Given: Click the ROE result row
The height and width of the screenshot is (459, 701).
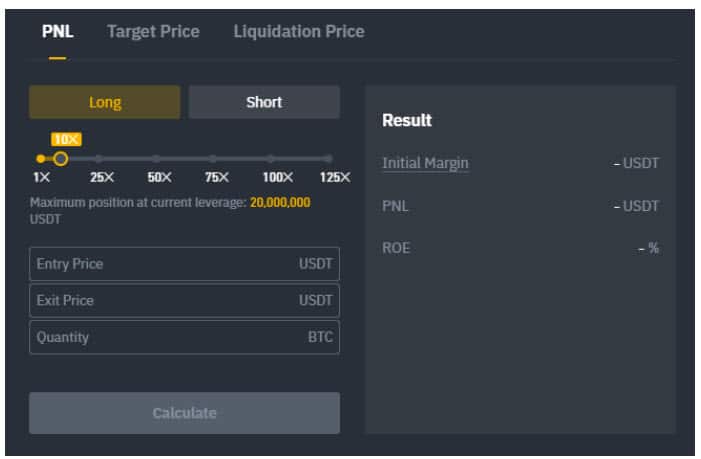Looking at the screenshot, I should pos(520,248).
